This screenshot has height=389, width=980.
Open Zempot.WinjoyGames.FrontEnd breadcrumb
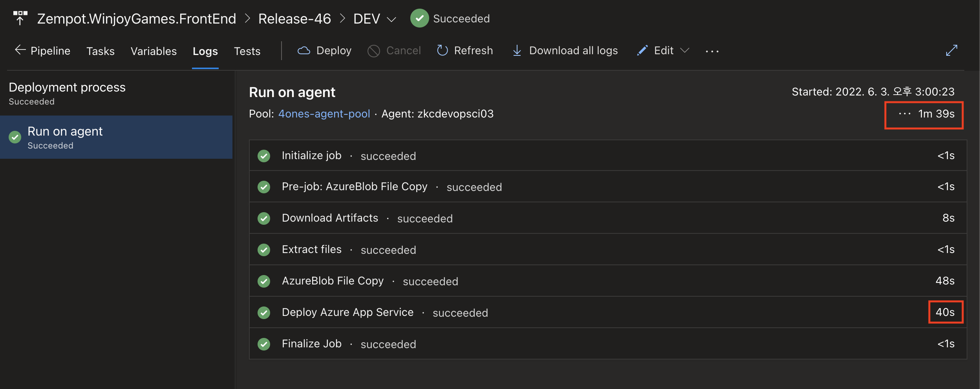pyautogui.click(x=137, y=18)
